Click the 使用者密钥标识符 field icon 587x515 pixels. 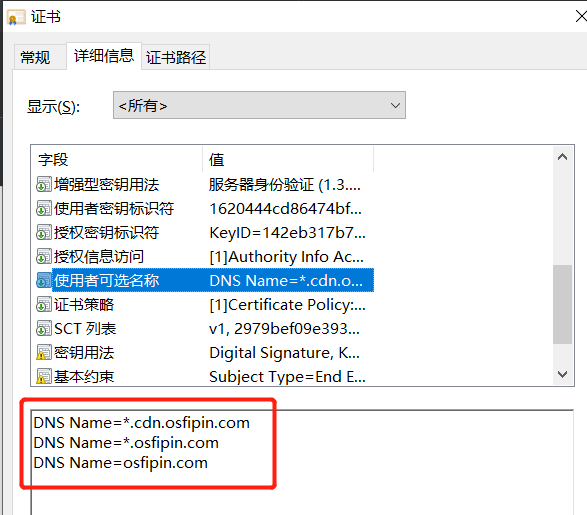(x=44, y=209)
